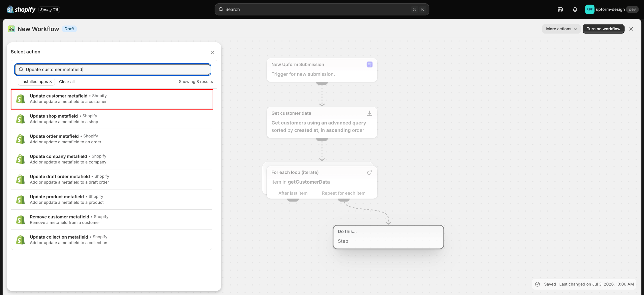
Task: Click Shopify icon for Update company metafield
Action: coord(20,159)
